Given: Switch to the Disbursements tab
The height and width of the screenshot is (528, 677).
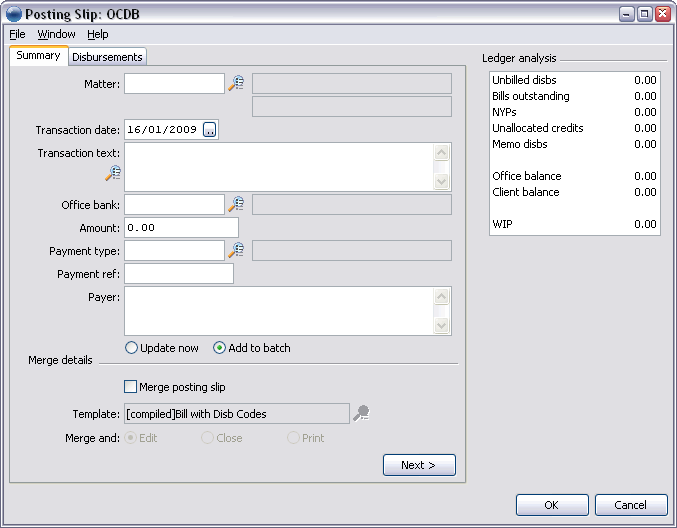Looking at the screenshot, I should [x=107, y=57].
